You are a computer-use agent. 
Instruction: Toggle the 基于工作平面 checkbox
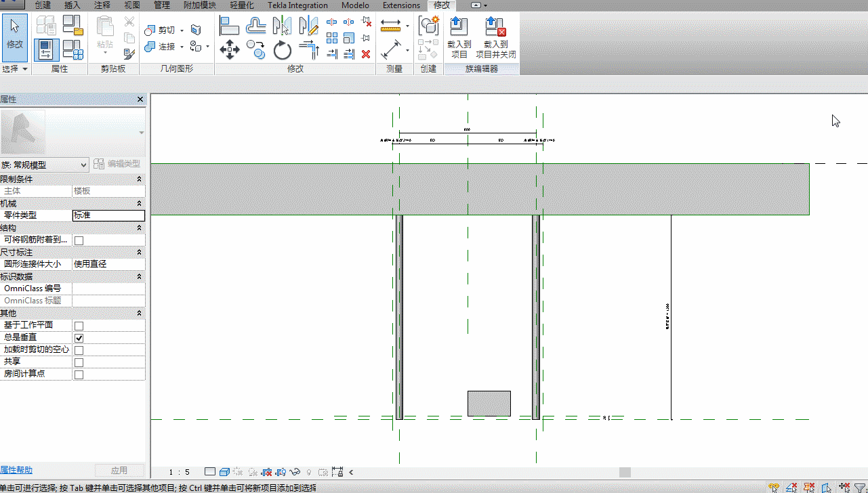pyautogui.click(x=79, y=326)
